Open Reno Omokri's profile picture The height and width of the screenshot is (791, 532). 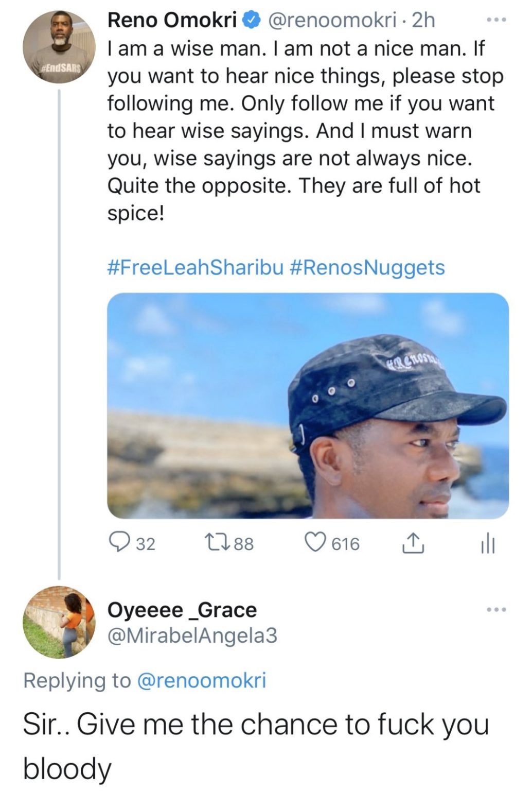point(59,47)
